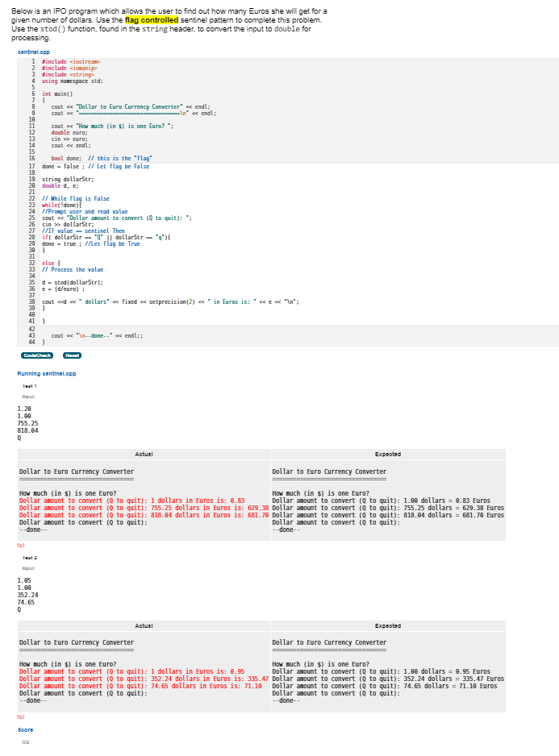
Task: Click the '//Prompt user and read value' comment
Action: click(85, 212)
